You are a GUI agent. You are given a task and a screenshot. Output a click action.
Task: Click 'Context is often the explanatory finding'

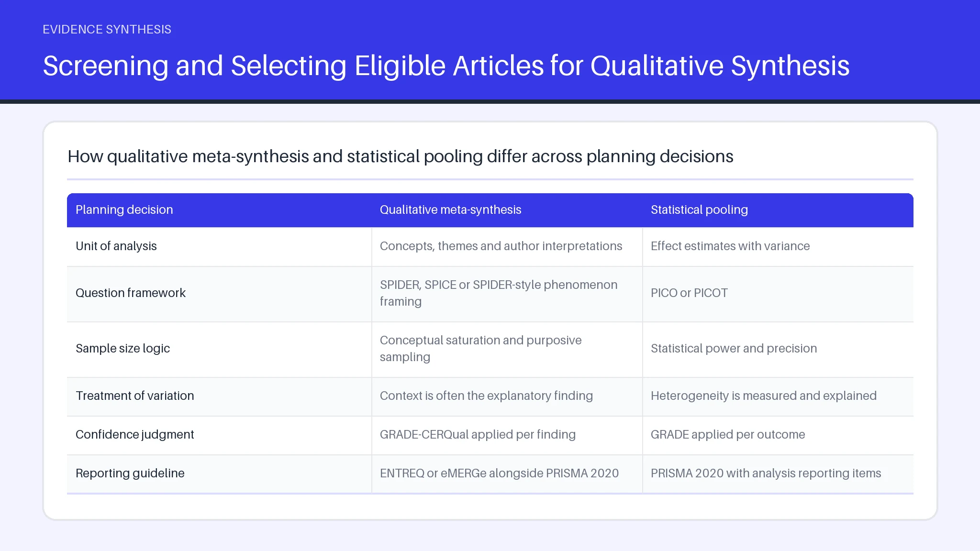[486, 396]
